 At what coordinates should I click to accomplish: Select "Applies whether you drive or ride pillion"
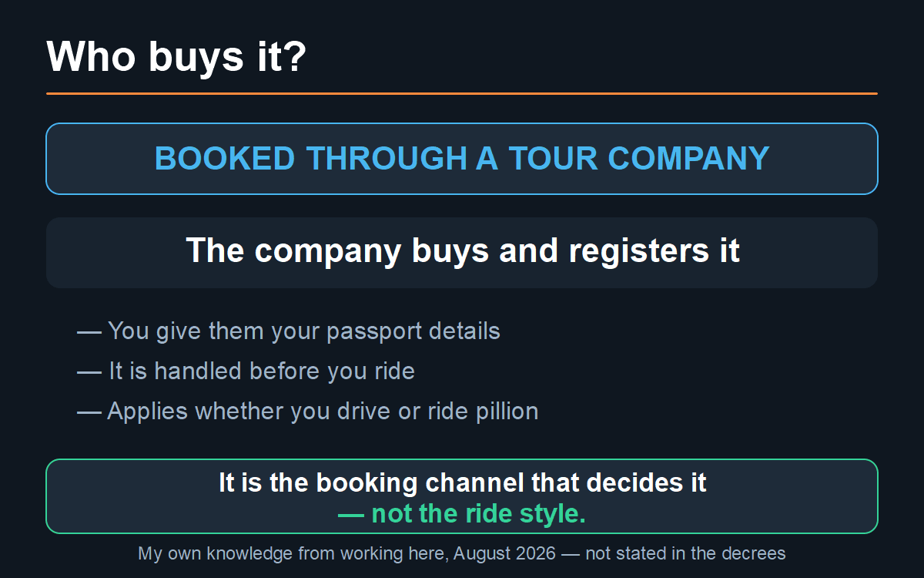323,411
